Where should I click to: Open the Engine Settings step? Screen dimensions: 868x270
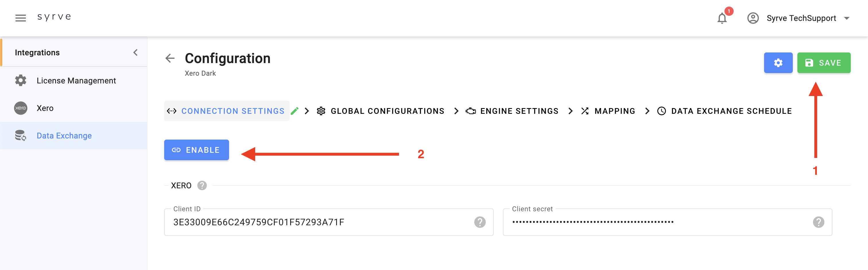coord(512,111)
